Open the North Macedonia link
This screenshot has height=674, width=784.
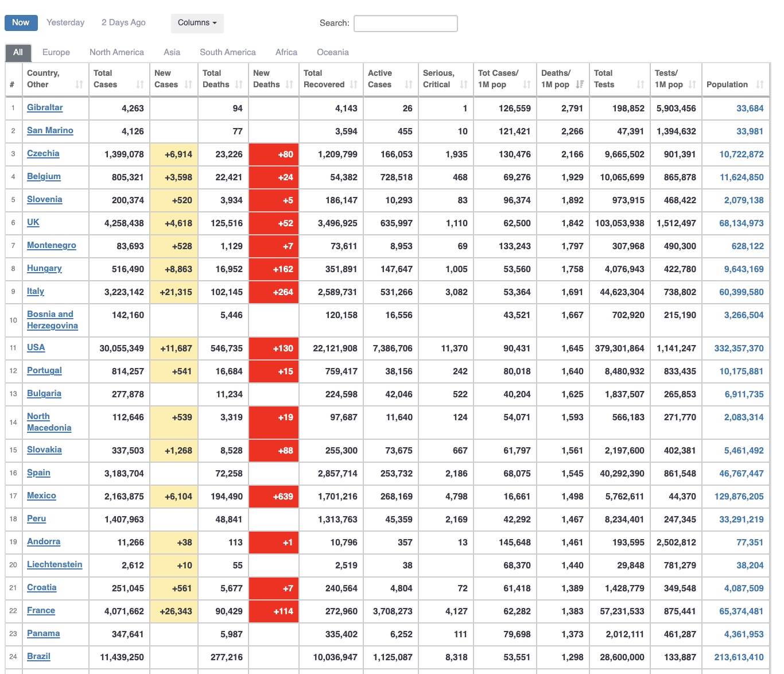tap(49, 422)
